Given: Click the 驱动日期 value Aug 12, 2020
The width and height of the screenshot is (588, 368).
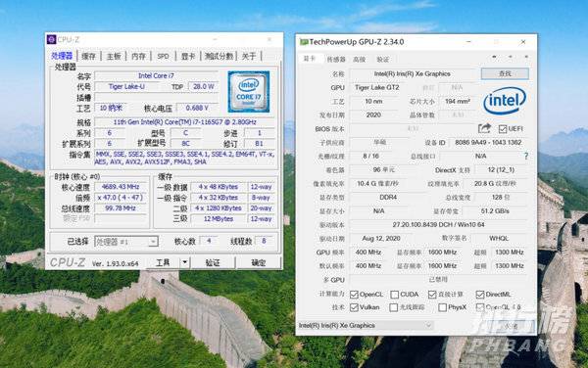Looking at the screenshot, I should pyautogui.click(x=381, y=238).
